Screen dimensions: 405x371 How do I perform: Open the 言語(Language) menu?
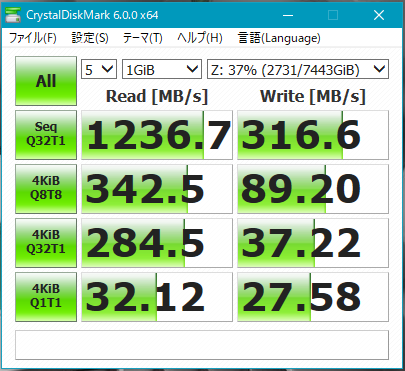pos(279,38)
